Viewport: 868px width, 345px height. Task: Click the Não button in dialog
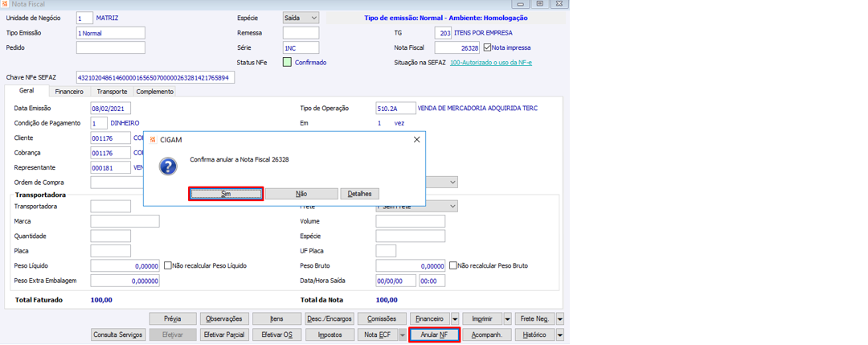click(x=301, y=194)
